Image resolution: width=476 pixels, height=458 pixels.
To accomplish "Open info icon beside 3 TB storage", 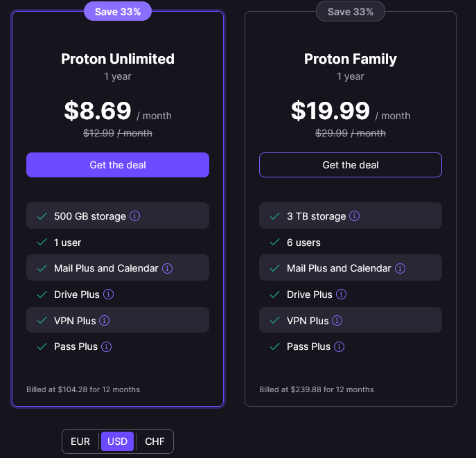I will (x=354, y=216).
